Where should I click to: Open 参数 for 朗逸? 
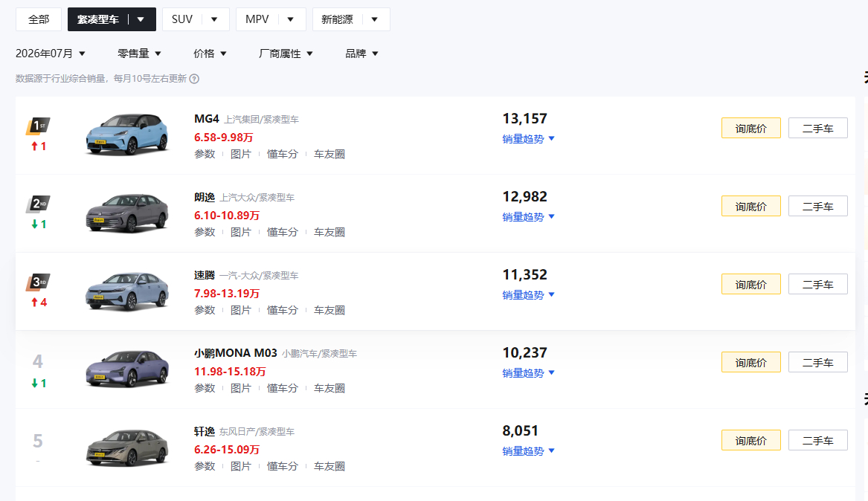(x=205, y=232)
